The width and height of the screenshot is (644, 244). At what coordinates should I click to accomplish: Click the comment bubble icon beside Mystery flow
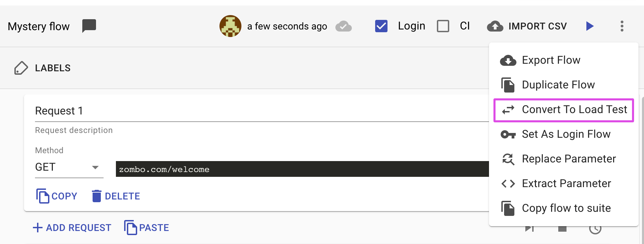tap(89, 26)
